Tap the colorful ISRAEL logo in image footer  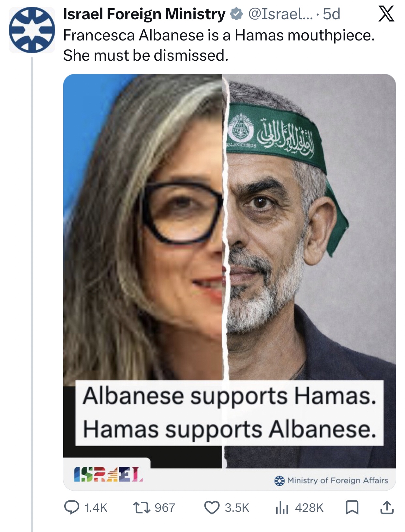108,475
